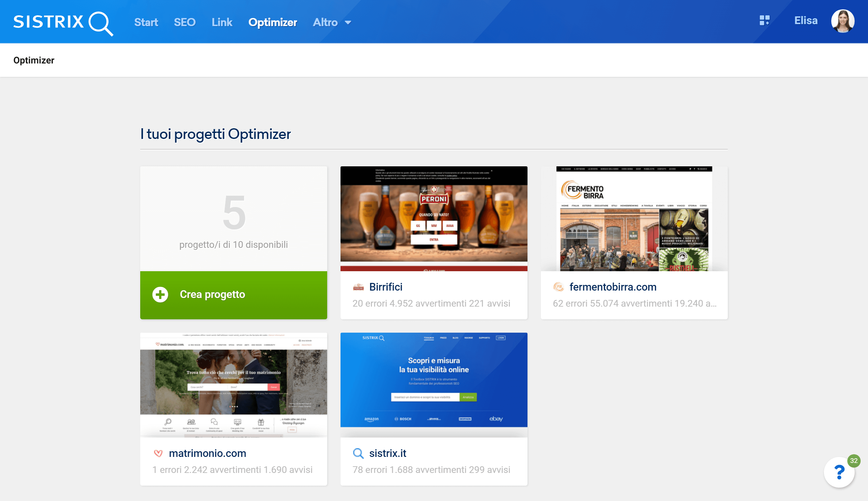Click the matrimonio.com heart favicon
Image resolution: width=868 pixels, height=501 pixels.
click(158, 453)
